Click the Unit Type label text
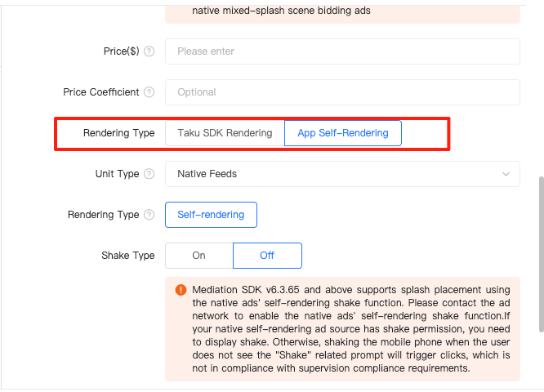 point(118,174)
